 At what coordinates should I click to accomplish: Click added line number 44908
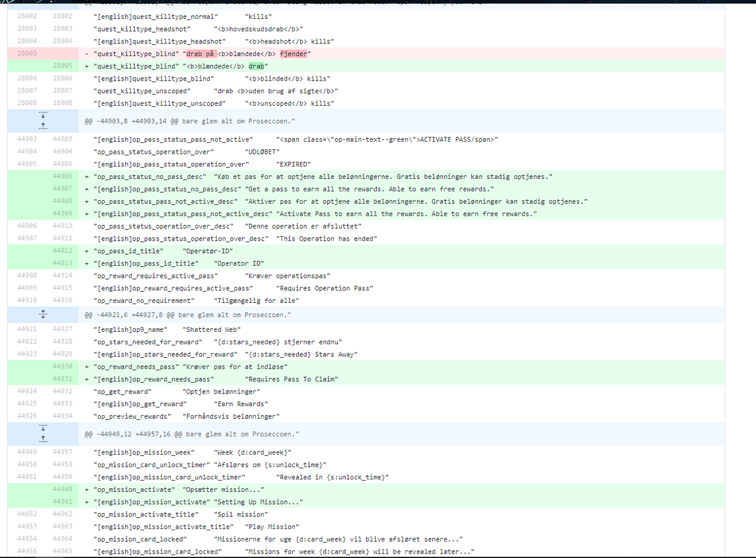coord(62,201)
